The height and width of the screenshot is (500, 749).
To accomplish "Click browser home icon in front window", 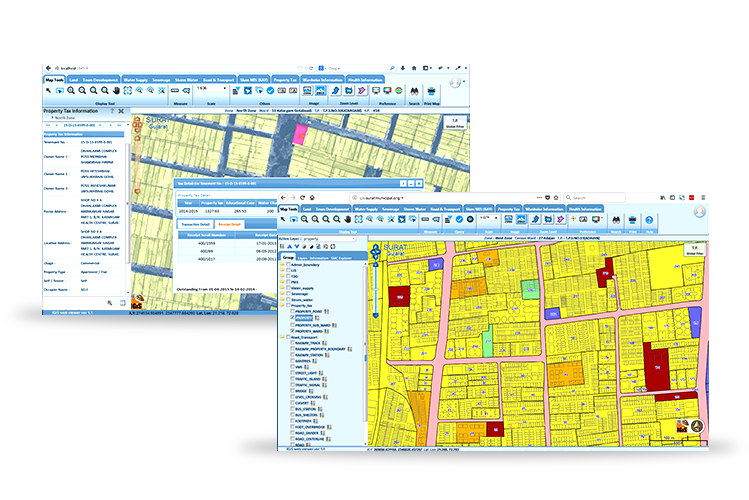I will pos(312,197).
